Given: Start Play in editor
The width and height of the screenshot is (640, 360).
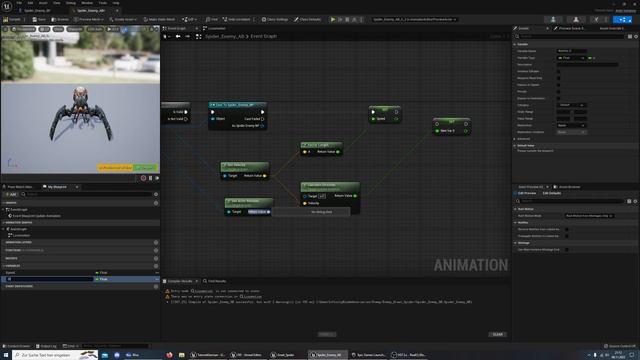Looking at the screenshot, I should click(x=333, y=19).
